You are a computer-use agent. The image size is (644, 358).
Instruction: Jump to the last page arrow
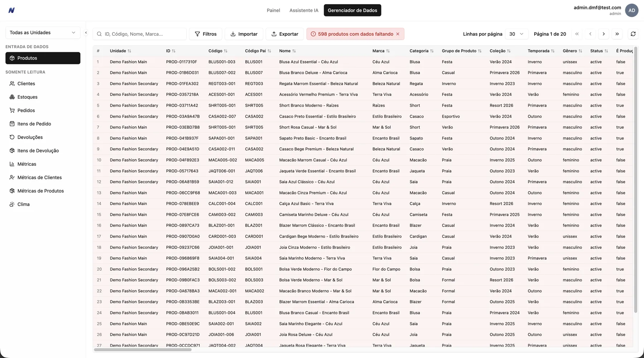point(617,34)
